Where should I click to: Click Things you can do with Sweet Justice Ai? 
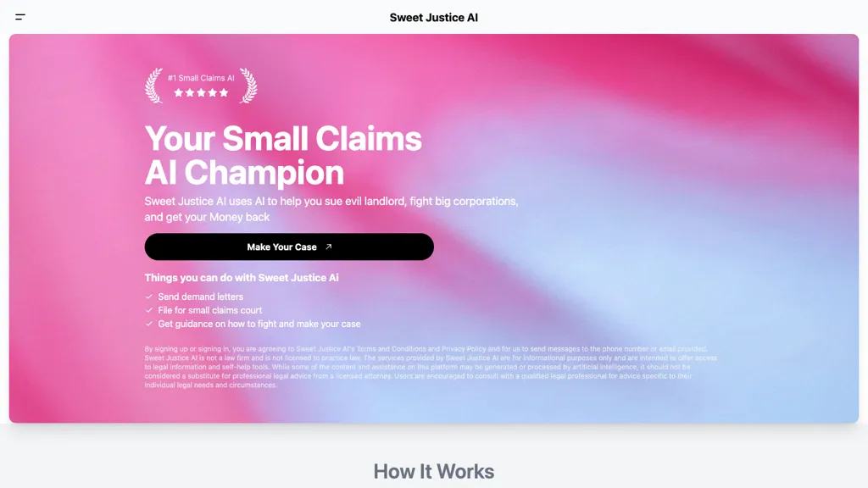point(242,278)
